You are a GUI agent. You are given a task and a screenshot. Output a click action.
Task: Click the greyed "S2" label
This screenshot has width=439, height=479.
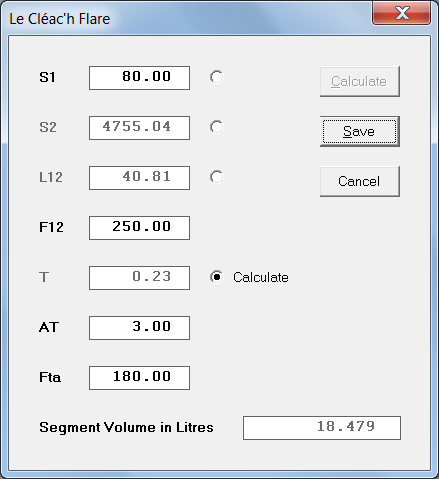[48, 127]
